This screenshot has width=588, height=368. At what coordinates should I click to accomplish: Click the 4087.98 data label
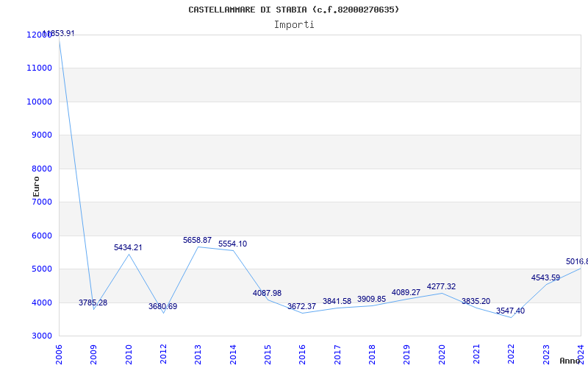pos(267,294)
